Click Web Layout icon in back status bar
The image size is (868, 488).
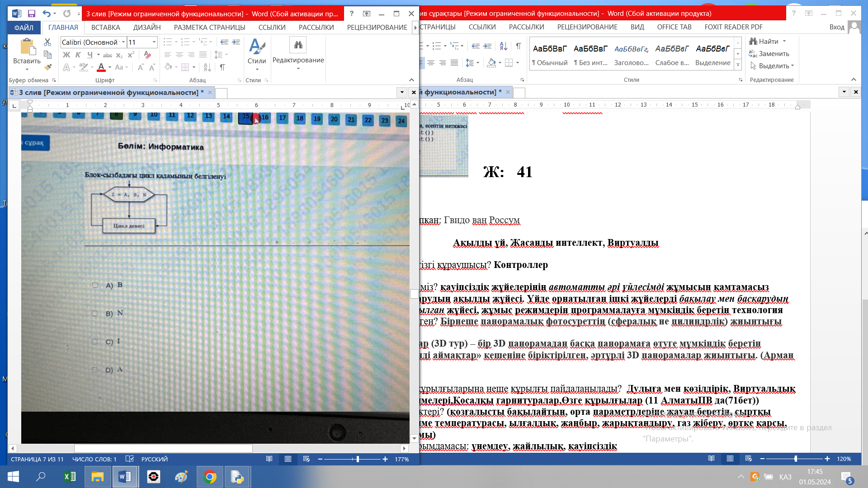pos(748,459)
